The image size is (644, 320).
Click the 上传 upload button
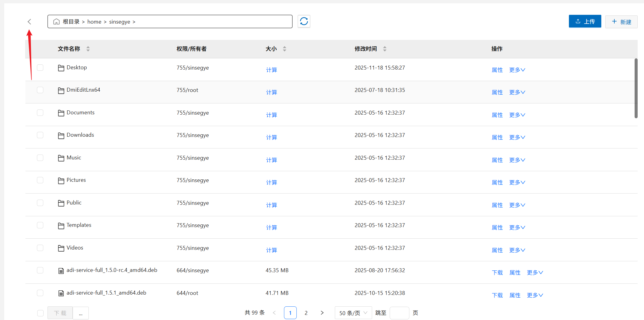(x=585, y=21)
